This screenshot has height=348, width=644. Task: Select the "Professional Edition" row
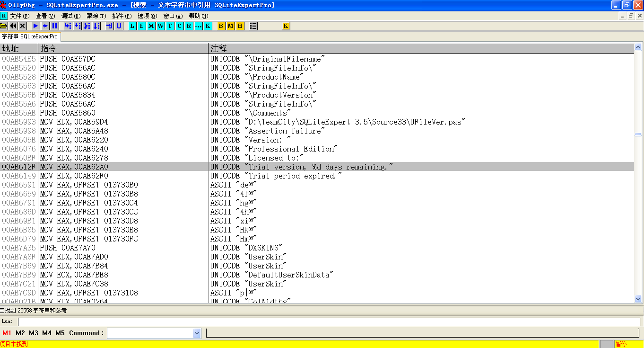pyautogui.click(x=317, y=149)
